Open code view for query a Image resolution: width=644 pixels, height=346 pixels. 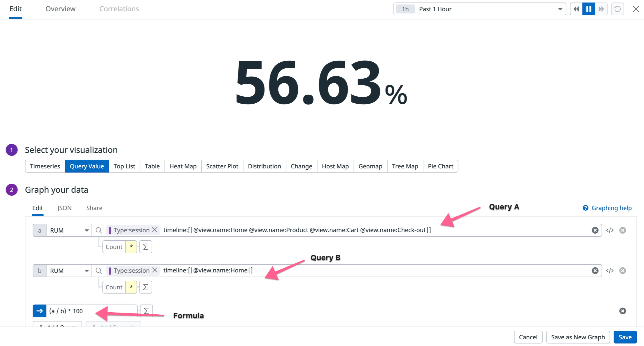609,230
